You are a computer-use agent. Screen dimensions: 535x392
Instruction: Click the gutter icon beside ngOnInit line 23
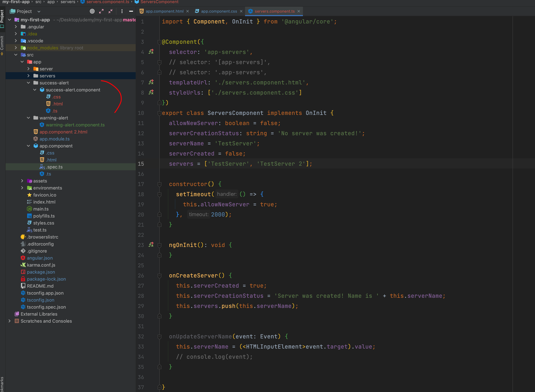151,245
